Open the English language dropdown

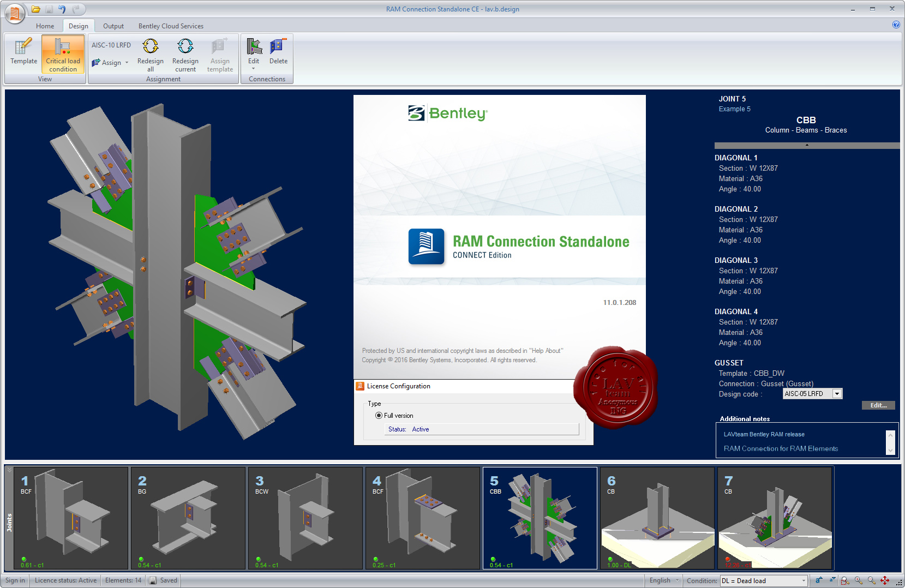tap(664, 580)
